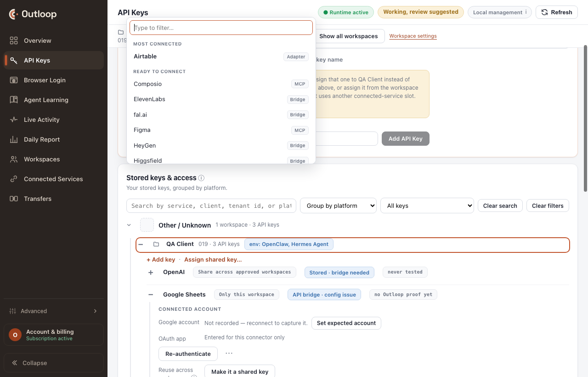Open the Workspace settings link
This screenshot has height=377, width=588.
[x=413, y=36]
